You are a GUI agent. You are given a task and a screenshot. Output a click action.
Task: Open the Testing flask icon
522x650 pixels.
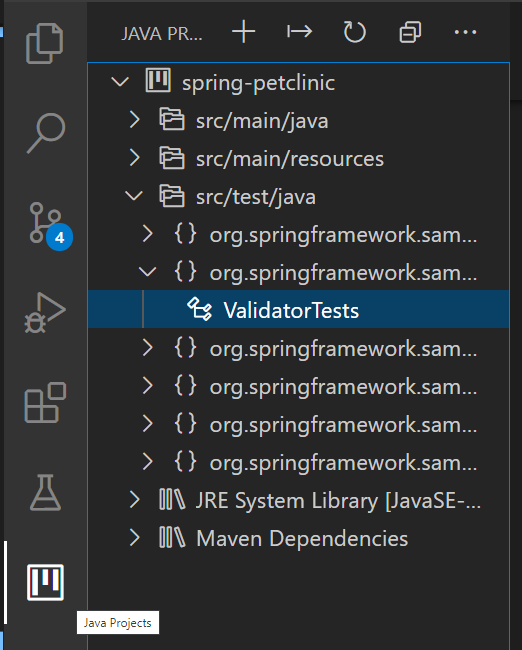tap(45, 492)
